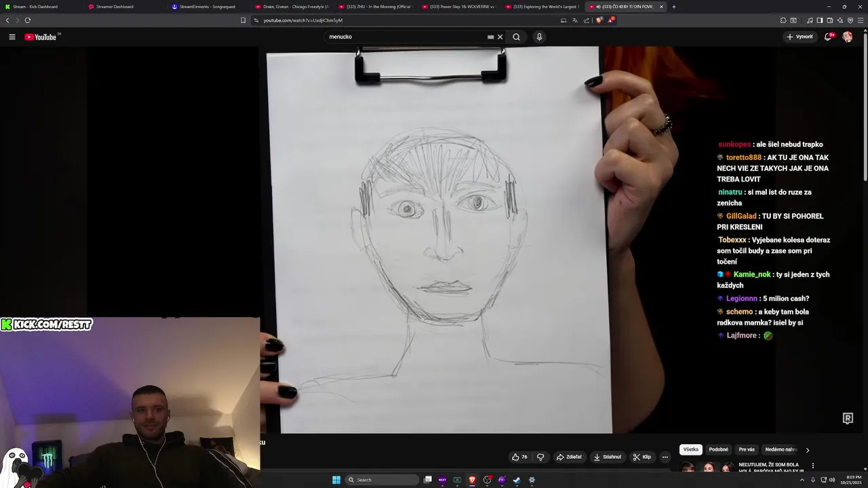Switch to Drake, Giveon Chicago Freestyle tab
This screenshot has height=488, width=868.
pos(292,7)
